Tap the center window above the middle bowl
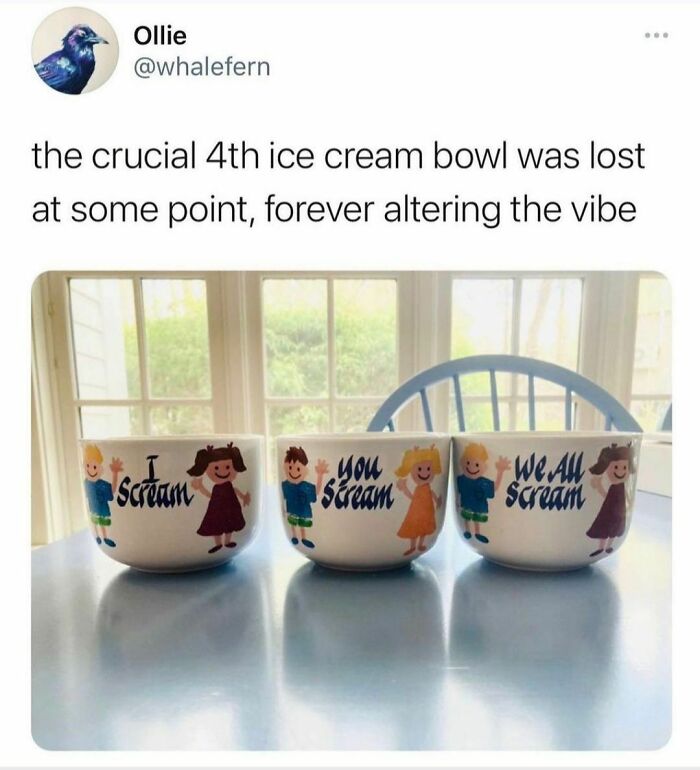The width and height of the screenshot is (700, 770). pos(330,356)
